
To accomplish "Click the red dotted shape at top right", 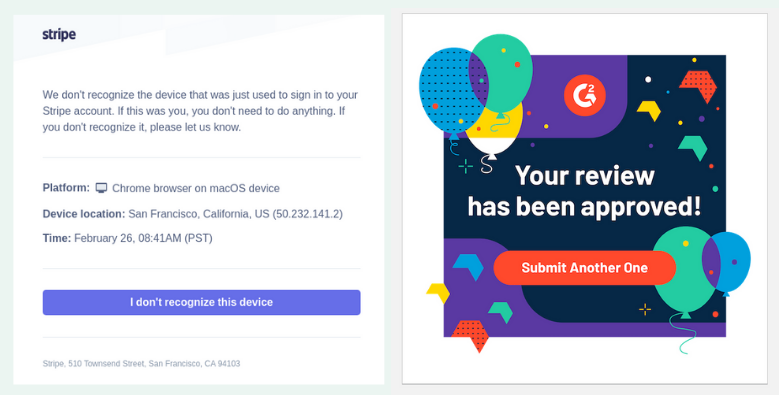I will click(x=698, y=85).
